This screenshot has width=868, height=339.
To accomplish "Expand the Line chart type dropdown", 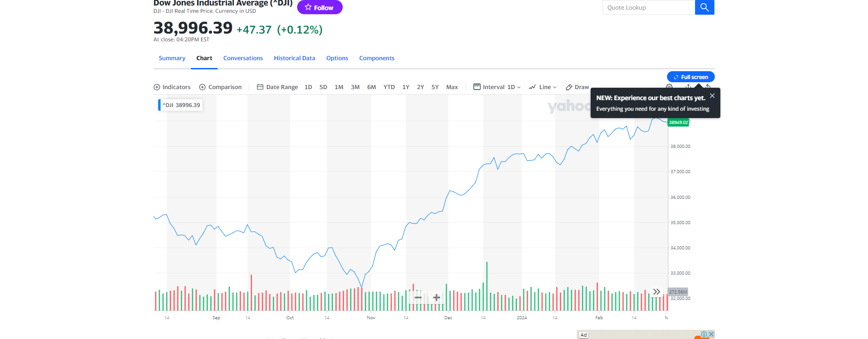I will click(543, 87).
